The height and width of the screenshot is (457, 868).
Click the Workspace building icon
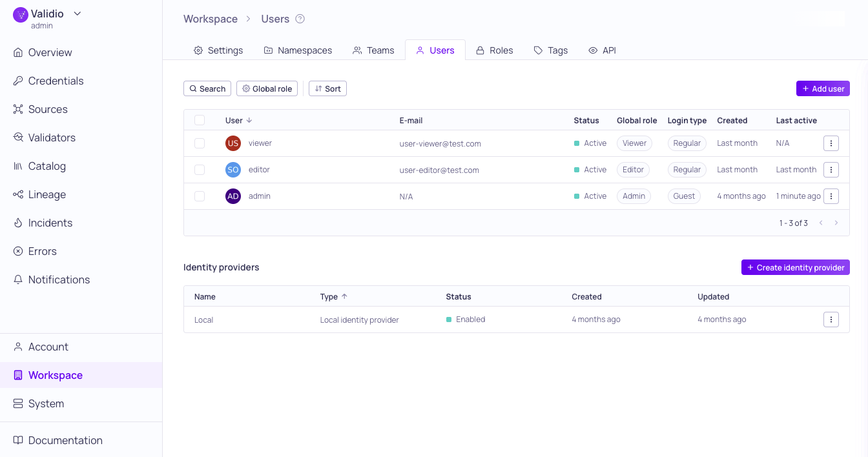(x=18, y=375)
